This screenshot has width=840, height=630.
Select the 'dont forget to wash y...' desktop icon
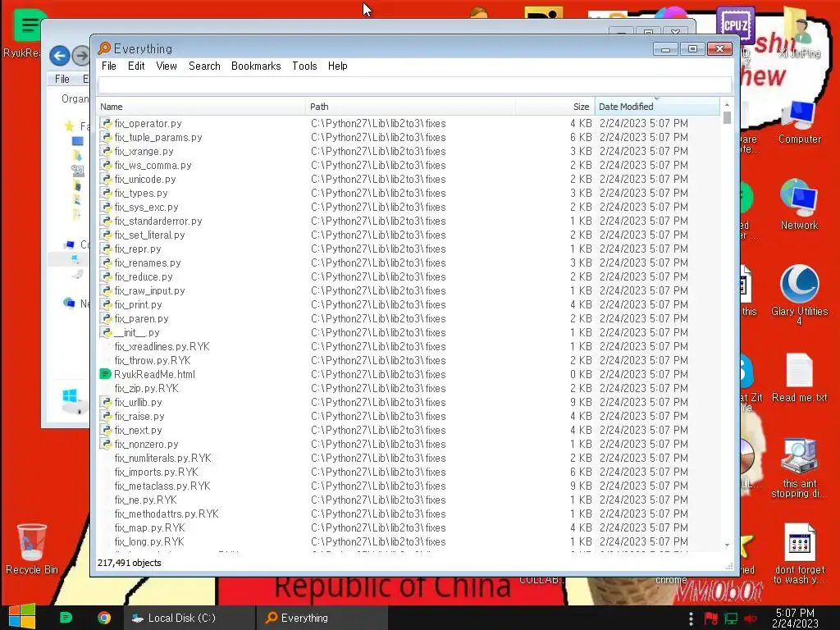click(x=799, y=554)
